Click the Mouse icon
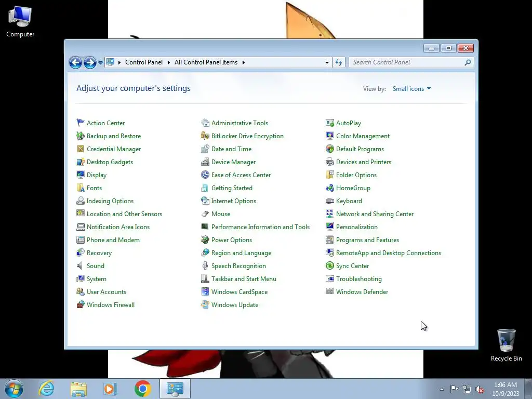 [x=205, y=214]
